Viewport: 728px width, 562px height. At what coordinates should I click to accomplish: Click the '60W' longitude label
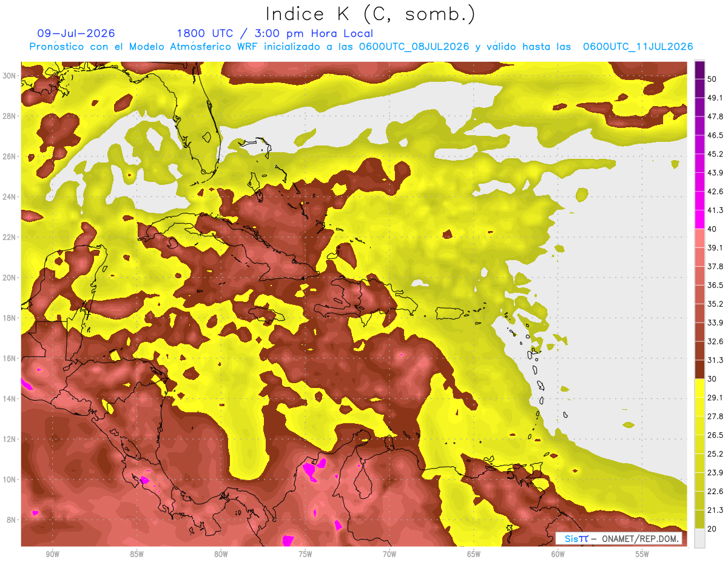point(558,555)
